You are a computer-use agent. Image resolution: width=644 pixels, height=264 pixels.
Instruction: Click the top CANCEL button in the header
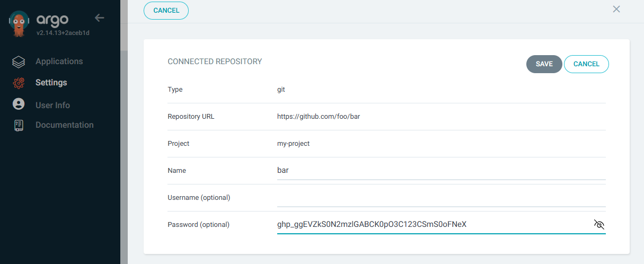[166, 11]
